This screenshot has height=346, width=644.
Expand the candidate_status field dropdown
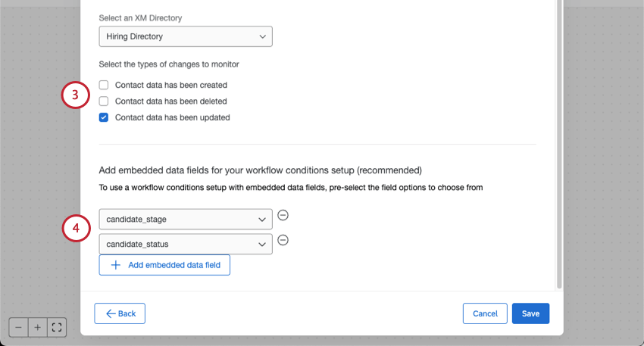(x=186, y=244)
